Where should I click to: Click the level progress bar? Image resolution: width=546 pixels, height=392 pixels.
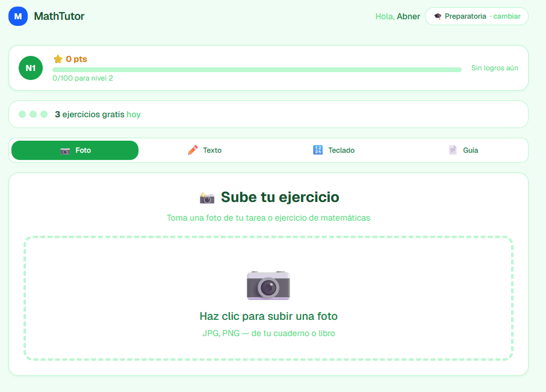(x=257, y=70)
